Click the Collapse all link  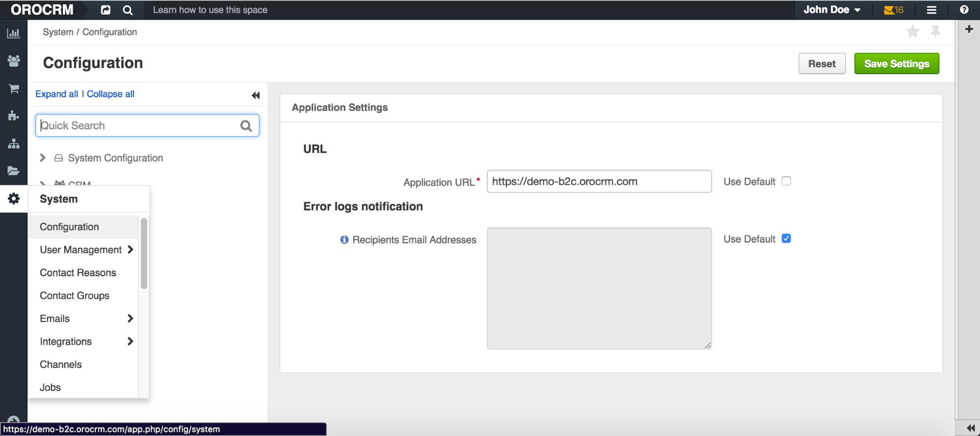(x=110, y=94)
